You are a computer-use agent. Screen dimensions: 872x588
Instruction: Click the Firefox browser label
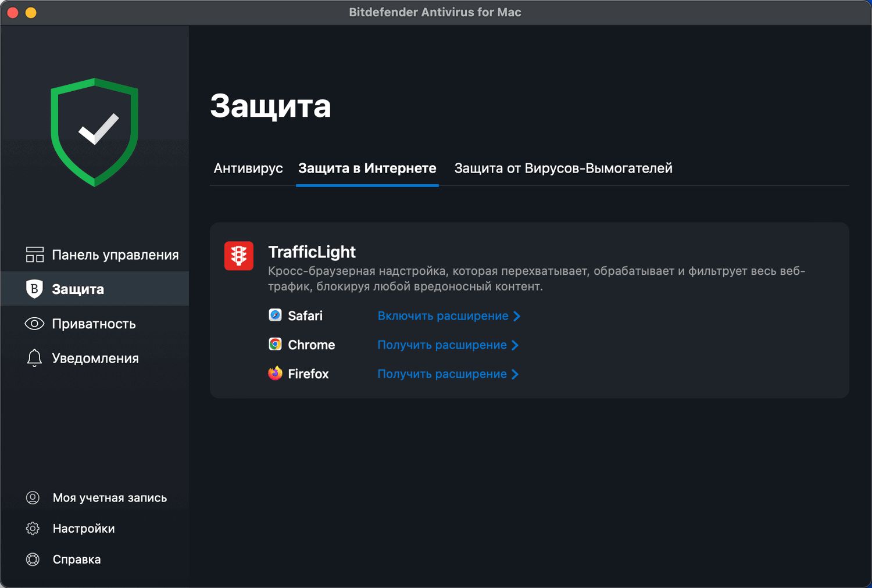(x=308, y=374)
